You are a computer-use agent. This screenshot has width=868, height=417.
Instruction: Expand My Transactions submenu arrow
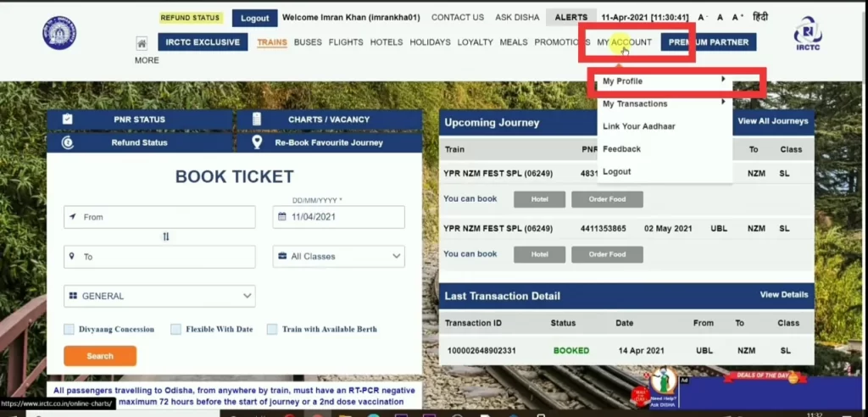pyautogui.click(x=723, y=103)
